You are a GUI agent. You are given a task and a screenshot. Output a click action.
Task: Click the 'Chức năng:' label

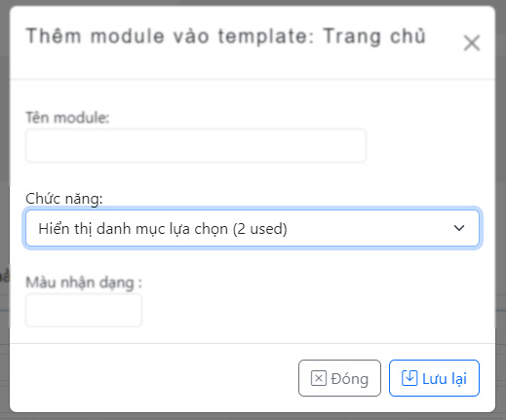click(64, 199)
